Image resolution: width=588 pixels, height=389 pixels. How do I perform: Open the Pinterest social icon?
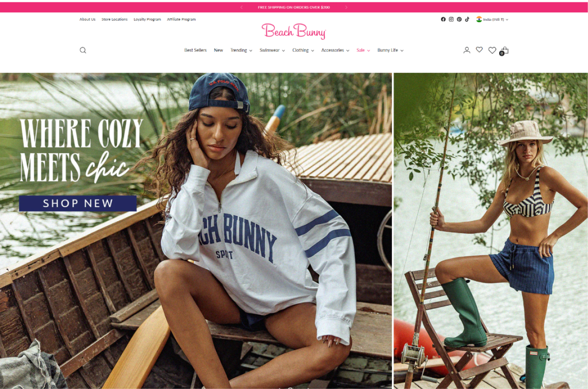coord(459,19)
